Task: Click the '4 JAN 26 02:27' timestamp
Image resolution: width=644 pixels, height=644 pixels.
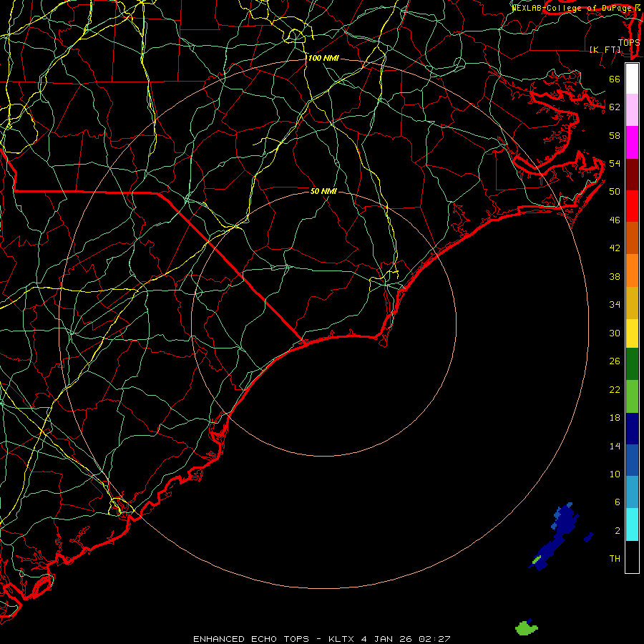Action: [x=406, y=639]
